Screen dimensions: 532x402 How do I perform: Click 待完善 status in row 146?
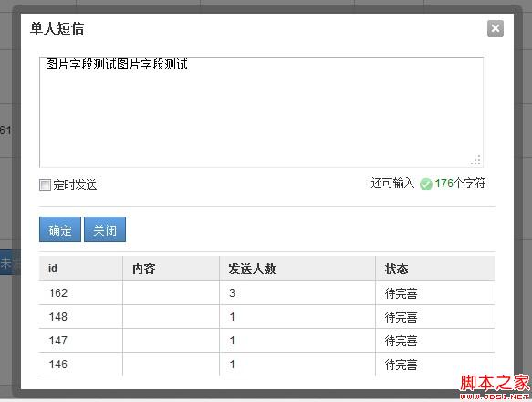(401, 365)
